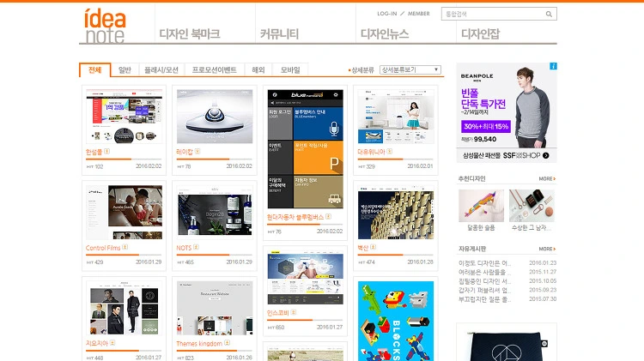Click bookmark icon next to 지오지아
The image size is (644, 361).
(112, 342)
